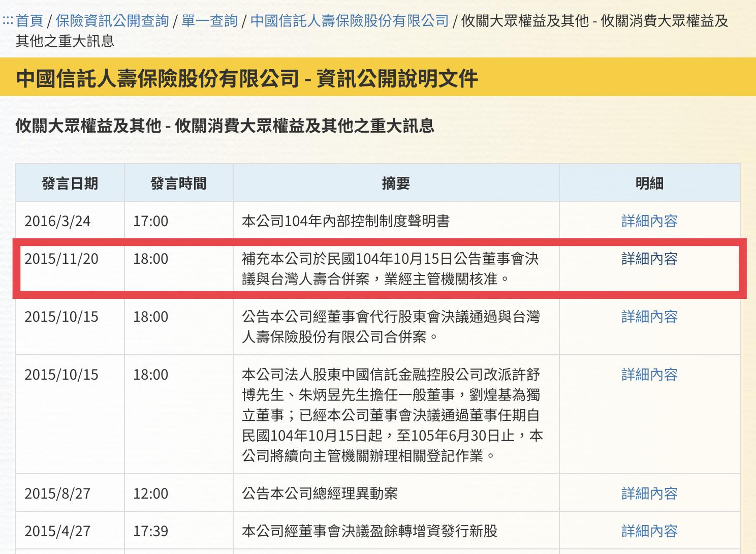756x554 pixels.
Task: Go to 首頁 breadcrumb link
Action: click(x=29, y=21)
